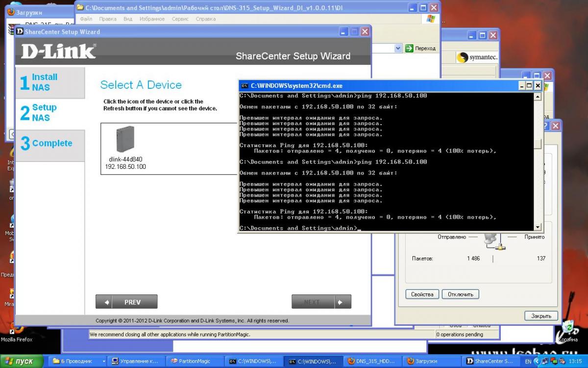Click the Закрыть button
This screenshot has width=588, height=368.
pyautogui.click(x=541, y=316)
